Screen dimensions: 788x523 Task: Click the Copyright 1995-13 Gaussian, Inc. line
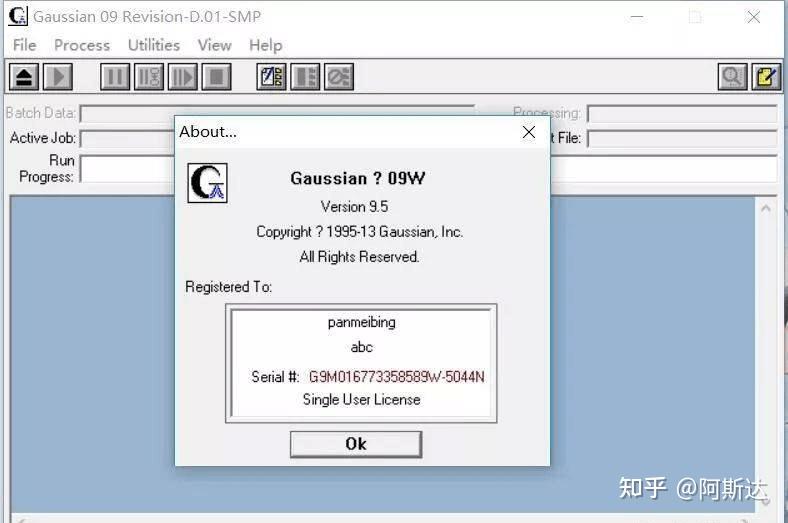[x=360, y=232]
